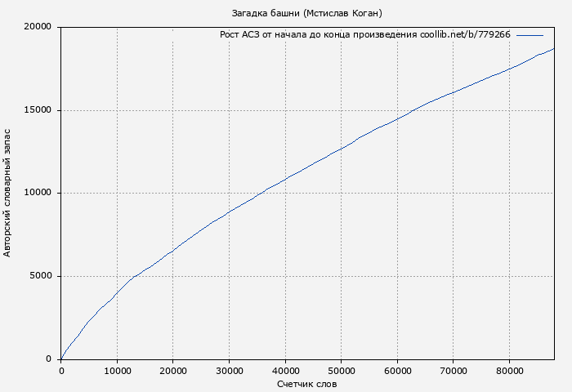Click the 20000 tick label on the vertical axis
The height and width of the screenshot is (392, 572).
[38, 27]
